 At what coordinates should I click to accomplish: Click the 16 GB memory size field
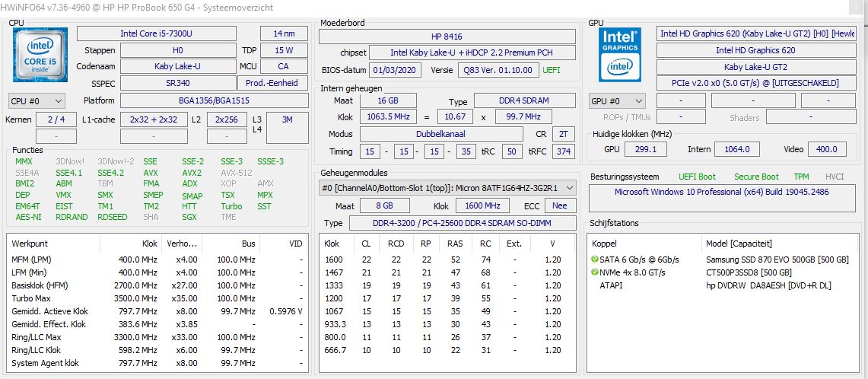click(388, 101)
